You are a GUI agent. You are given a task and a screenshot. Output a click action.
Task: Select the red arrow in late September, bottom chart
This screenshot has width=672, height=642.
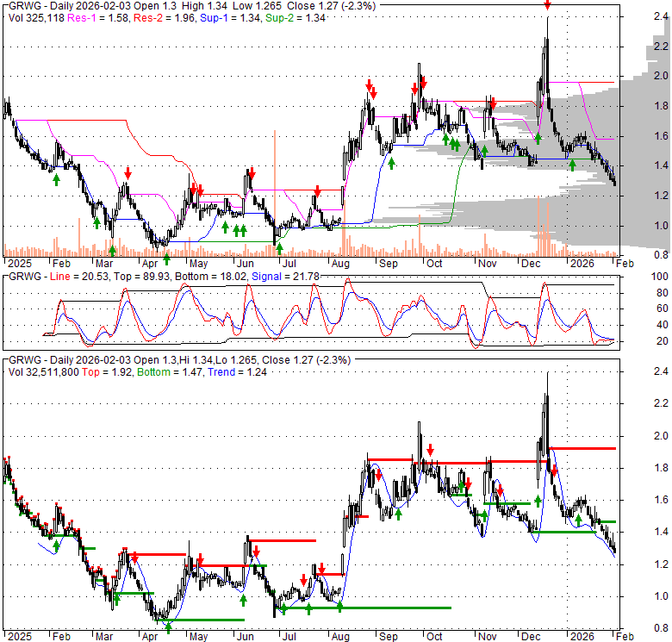coord(430,450)
